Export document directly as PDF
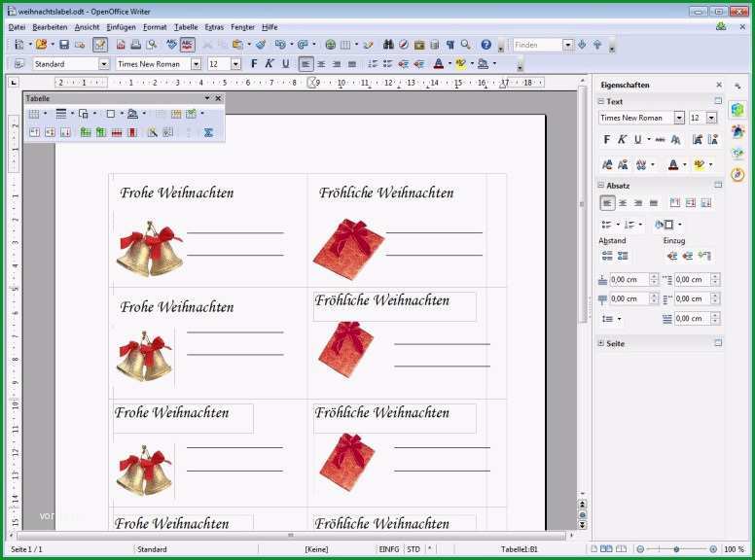This screenshot has height=560, width=755. pos(121,45)
